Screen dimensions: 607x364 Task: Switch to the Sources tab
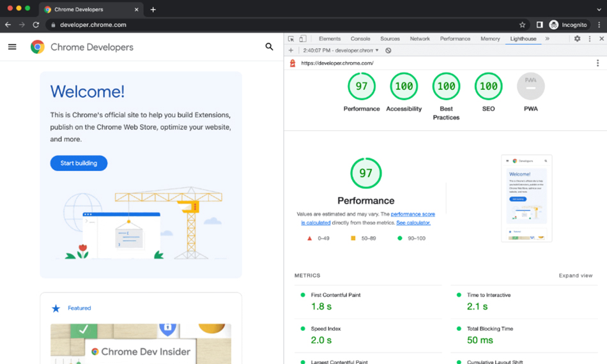[x=390, y=39]
